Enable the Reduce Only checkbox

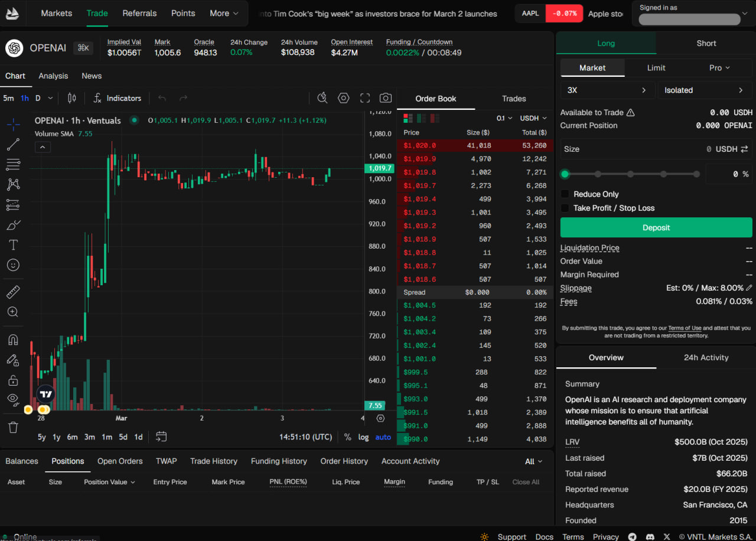tap(565, 194)
